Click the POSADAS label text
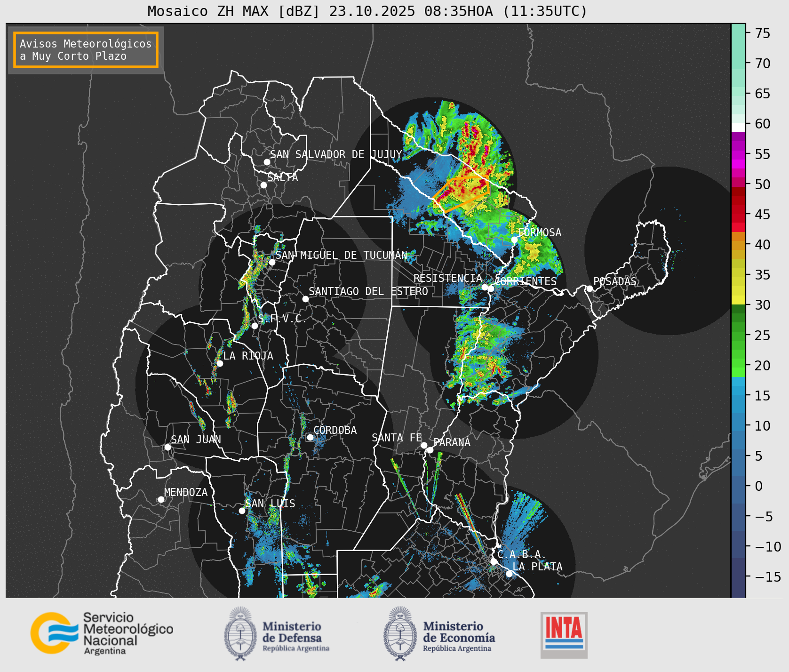Image resolution: width=789 pixels, height=672 pixels. pyautogui.click(x=615, y=281)
